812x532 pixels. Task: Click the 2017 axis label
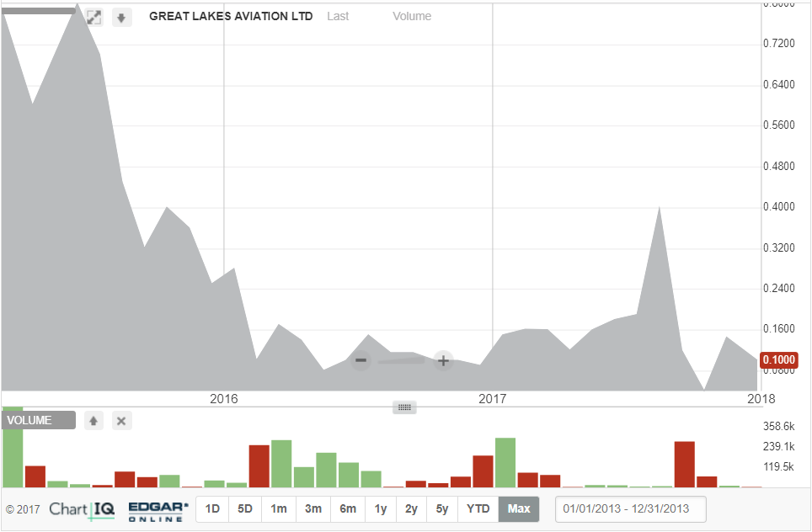(493, 399)
